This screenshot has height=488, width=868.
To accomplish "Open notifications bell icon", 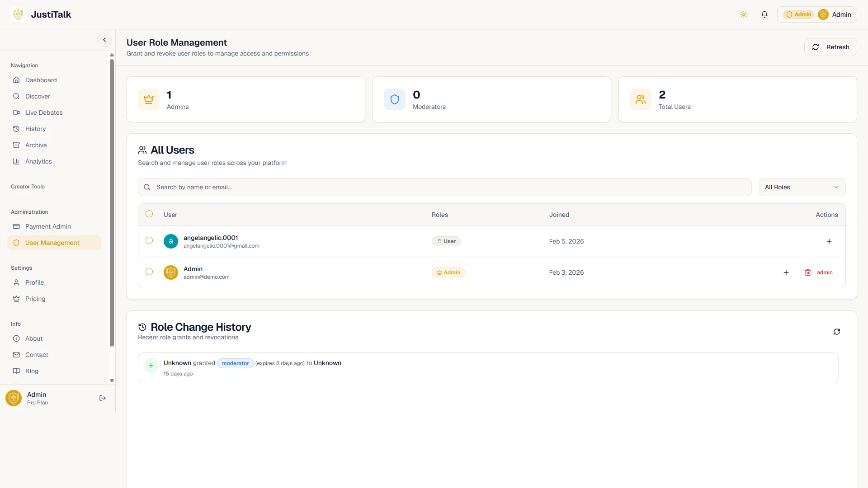I will point(764,14).
